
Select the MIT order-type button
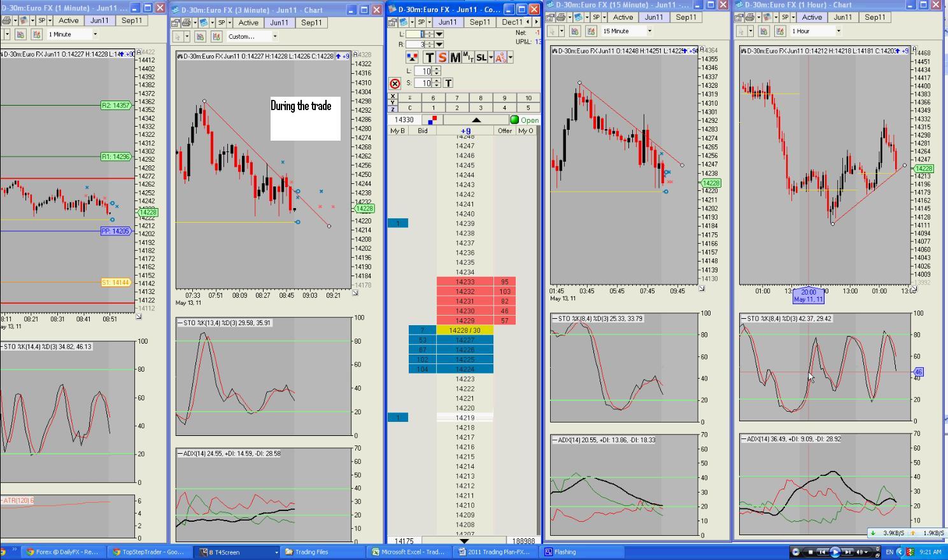point(468,57)
